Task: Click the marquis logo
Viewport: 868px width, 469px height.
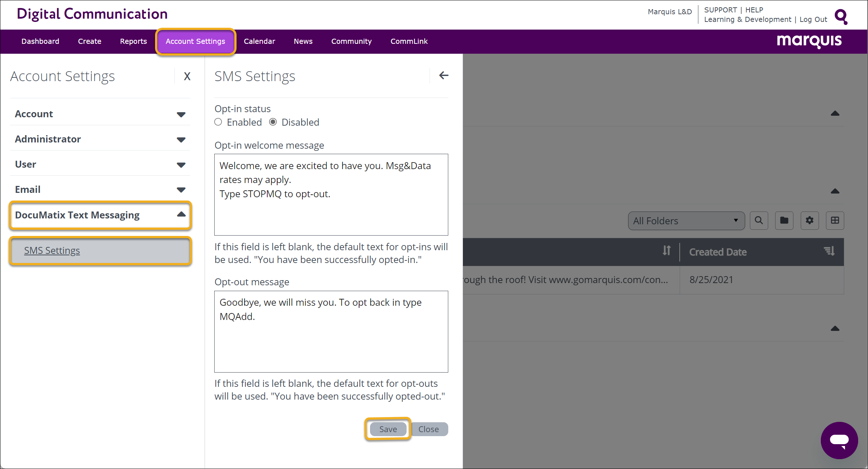Action: [x=809, y=41]
